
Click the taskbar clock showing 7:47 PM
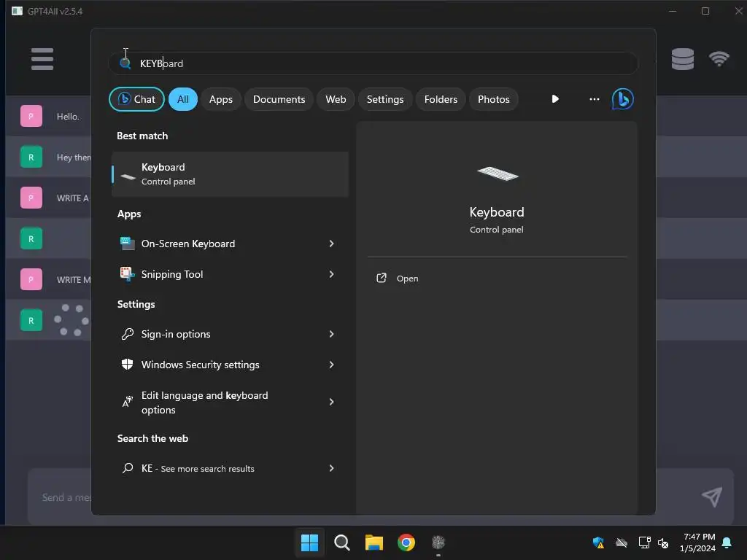698,542
